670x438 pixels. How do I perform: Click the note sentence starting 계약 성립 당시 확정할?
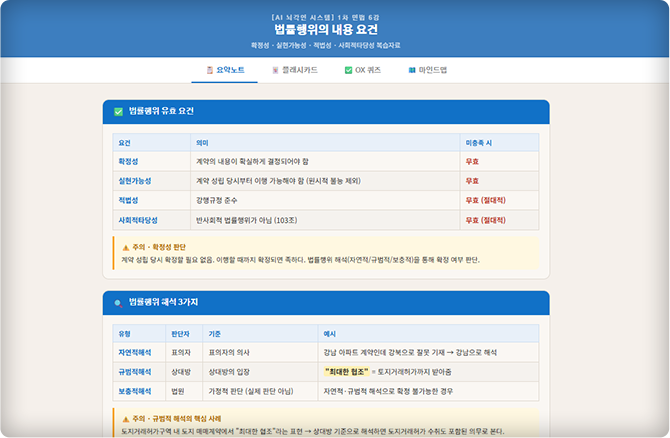(x=300, y=260)
